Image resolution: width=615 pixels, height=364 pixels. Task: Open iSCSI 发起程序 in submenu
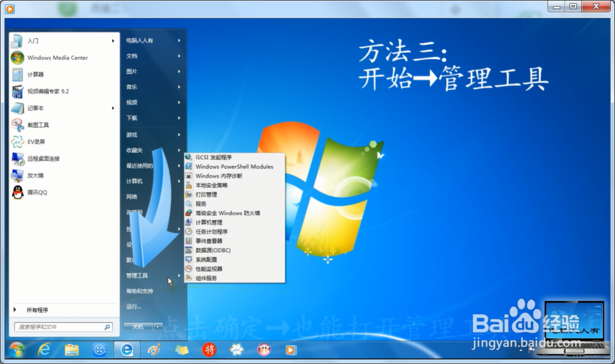click(234, 157)
